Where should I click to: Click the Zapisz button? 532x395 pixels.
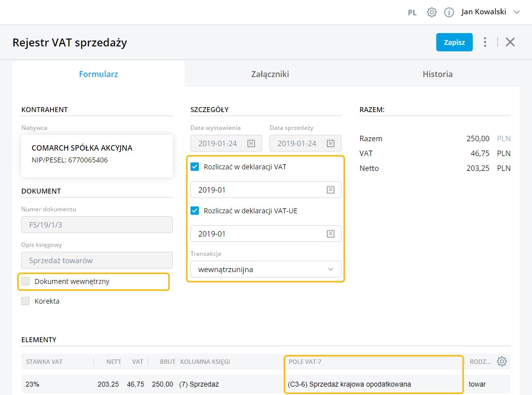454,42
